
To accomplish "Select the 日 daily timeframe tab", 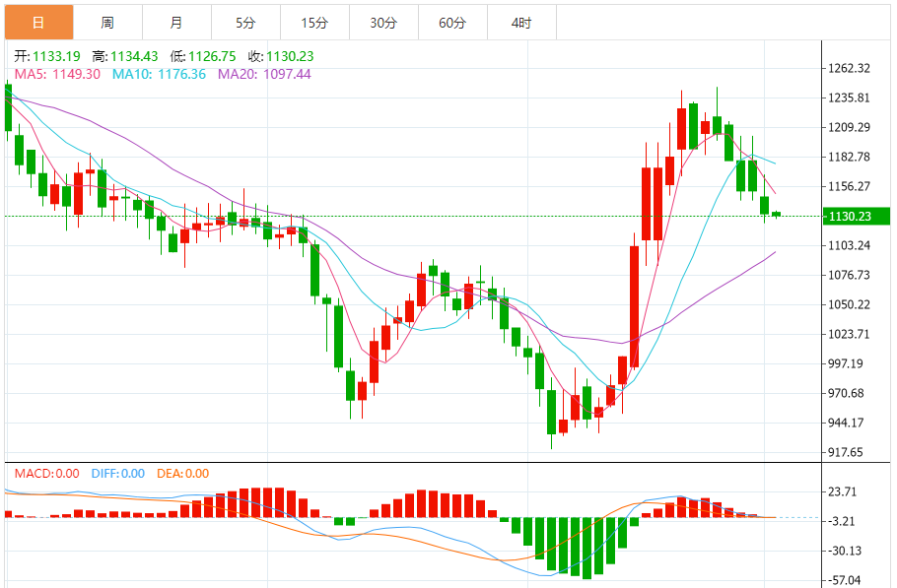I will coord(38,23).
